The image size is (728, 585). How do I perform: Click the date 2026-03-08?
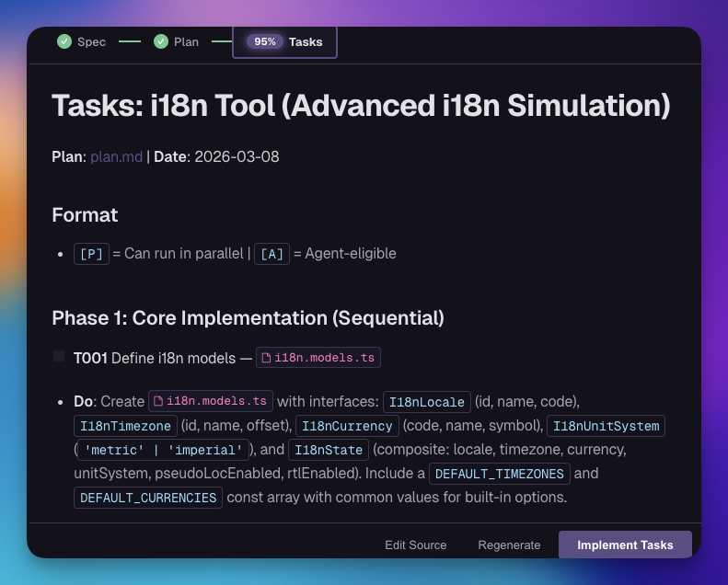coord(237,156)
